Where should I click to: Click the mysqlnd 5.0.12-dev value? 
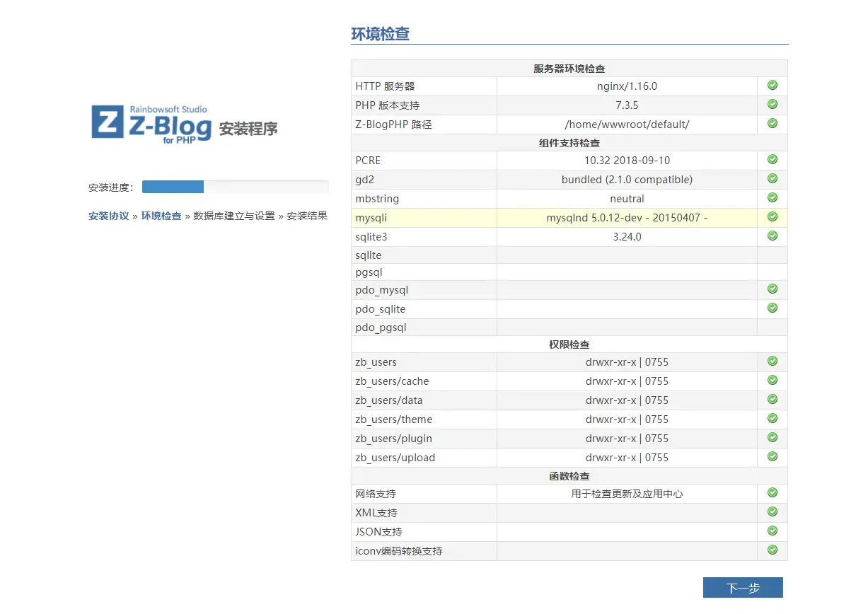(627, 218)
